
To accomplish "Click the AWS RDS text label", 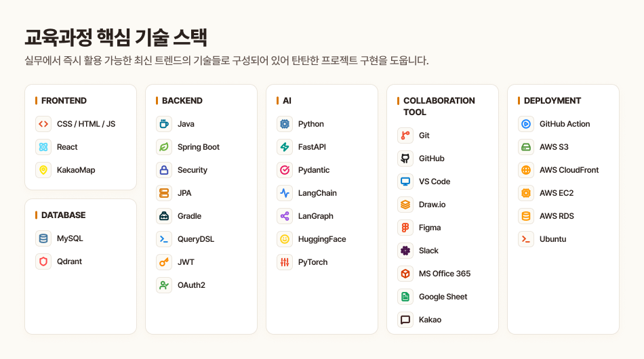I will pos(557,216).
